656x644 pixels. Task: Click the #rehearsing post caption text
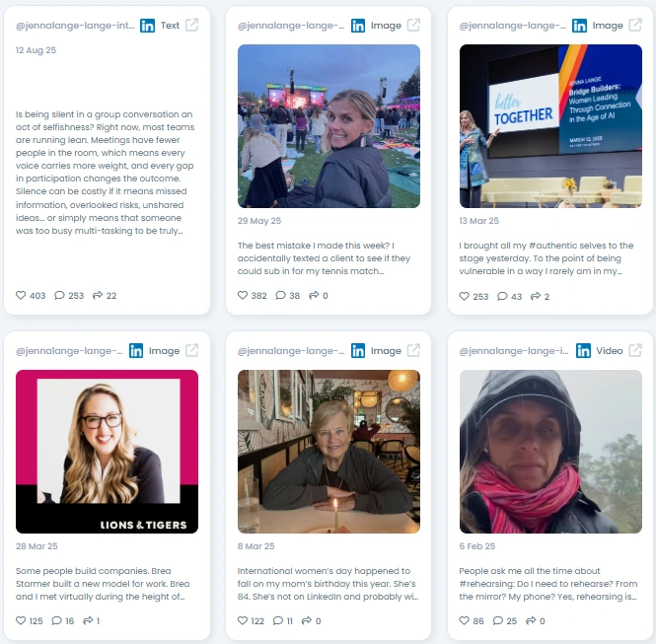coord(548,584)
